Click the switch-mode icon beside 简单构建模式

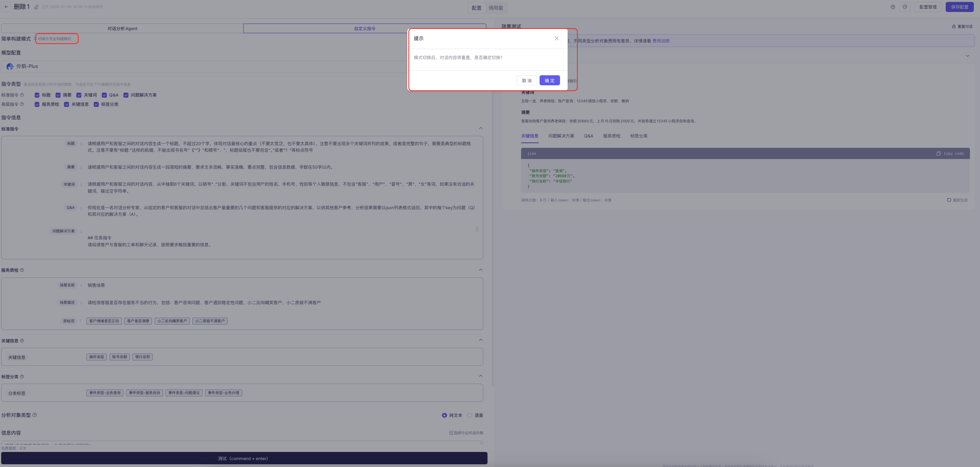[x=35, y=39]
